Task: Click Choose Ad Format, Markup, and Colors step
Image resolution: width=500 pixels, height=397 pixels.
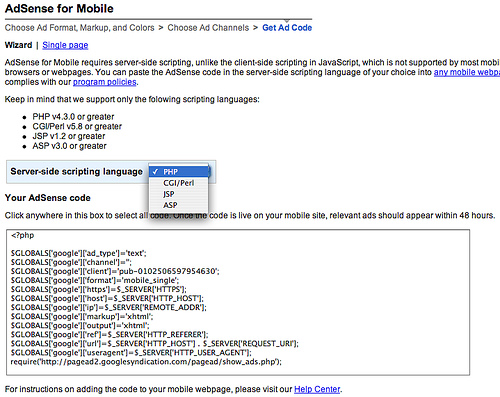Action: 80,28
